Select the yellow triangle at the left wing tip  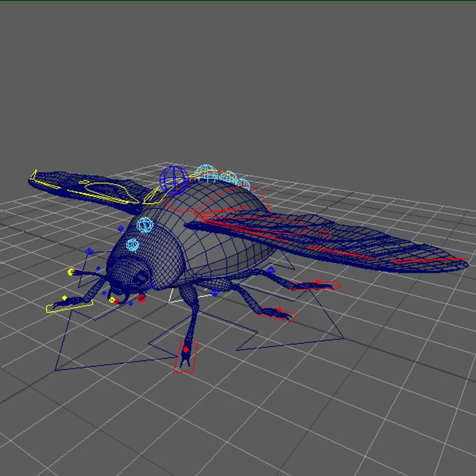click(33, 175)
